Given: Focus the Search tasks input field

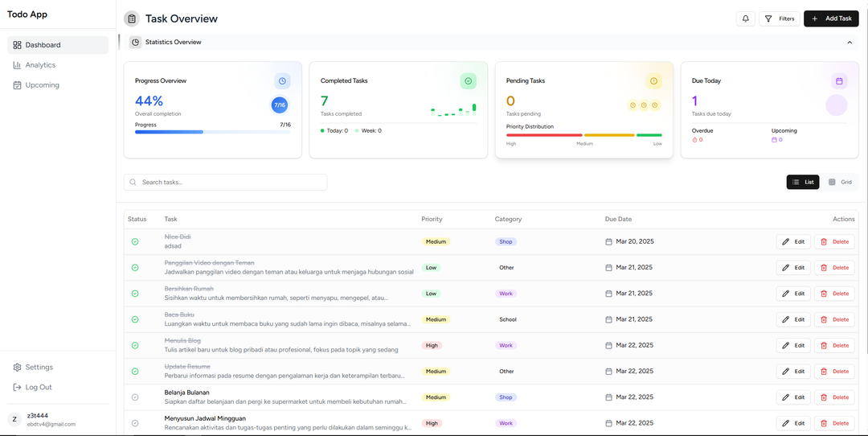Looking at the screenshot, I should [225, 183].
